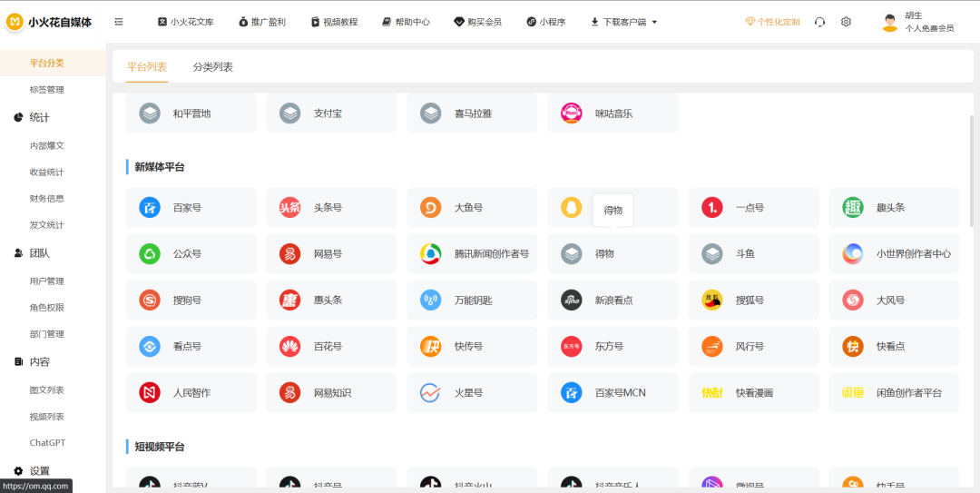This screenshot has height=493, width=980.
Task: Click the 惠头条 icon
Action: (290, 301)
